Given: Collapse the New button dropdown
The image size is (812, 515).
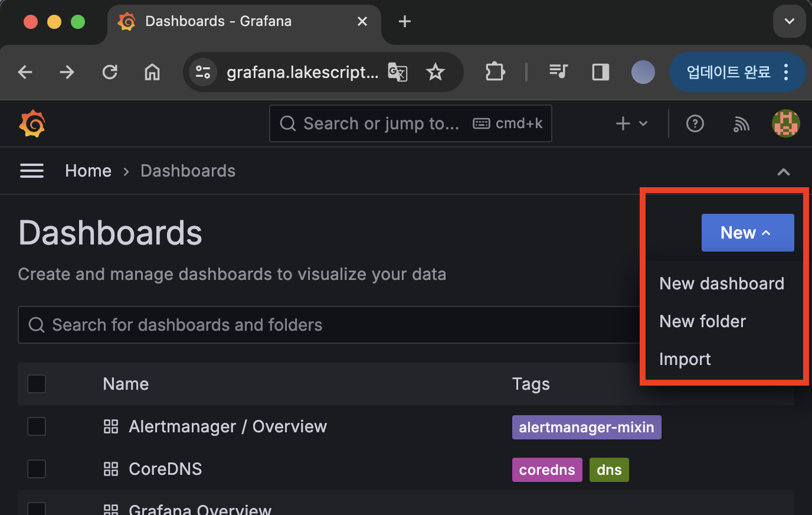Looking at the screenshot, I should (748, 233).
